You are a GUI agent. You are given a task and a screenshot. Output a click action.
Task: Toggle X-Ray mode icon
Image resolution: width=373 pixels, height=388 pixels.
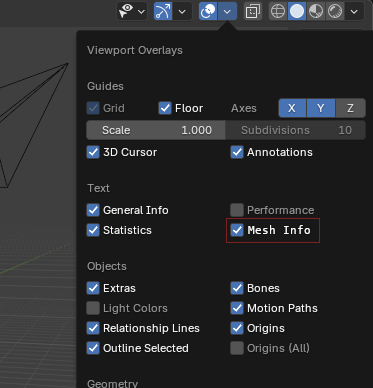coord(253,12)
